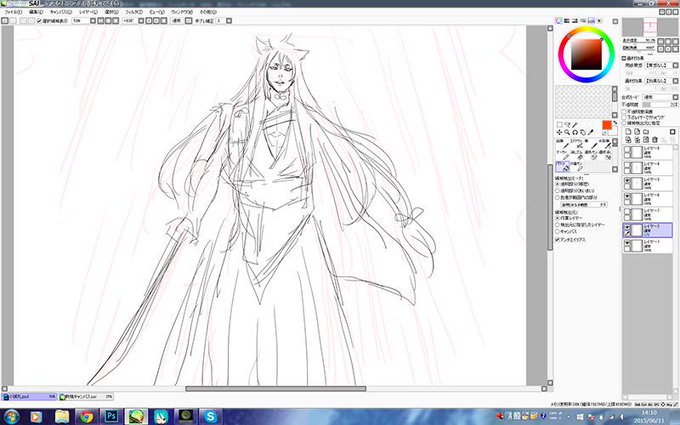Open Photoshop from the taskbar

(111, 417)
